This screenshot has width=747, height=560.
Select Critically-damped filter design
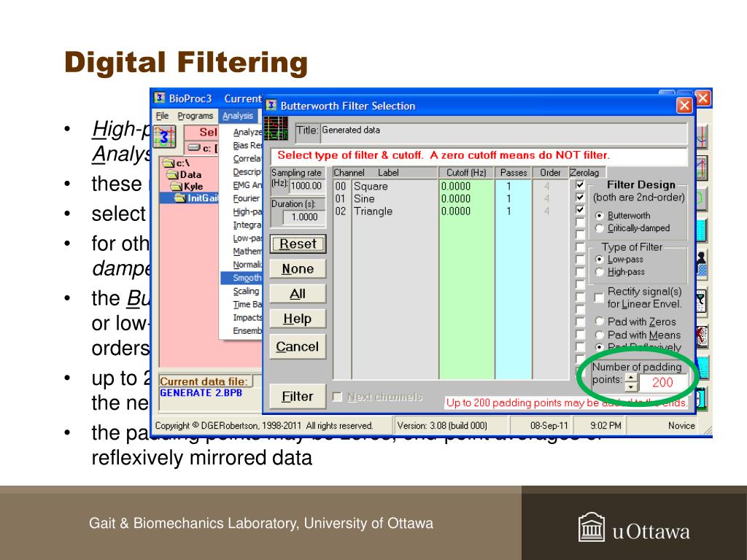pos(600,228)
